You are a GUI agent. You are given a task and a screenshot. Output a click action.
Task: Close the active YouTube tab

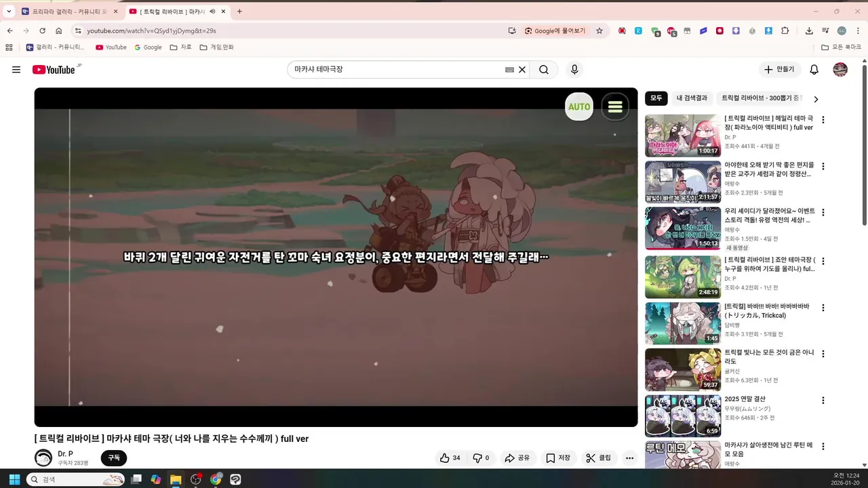[223, 12]
